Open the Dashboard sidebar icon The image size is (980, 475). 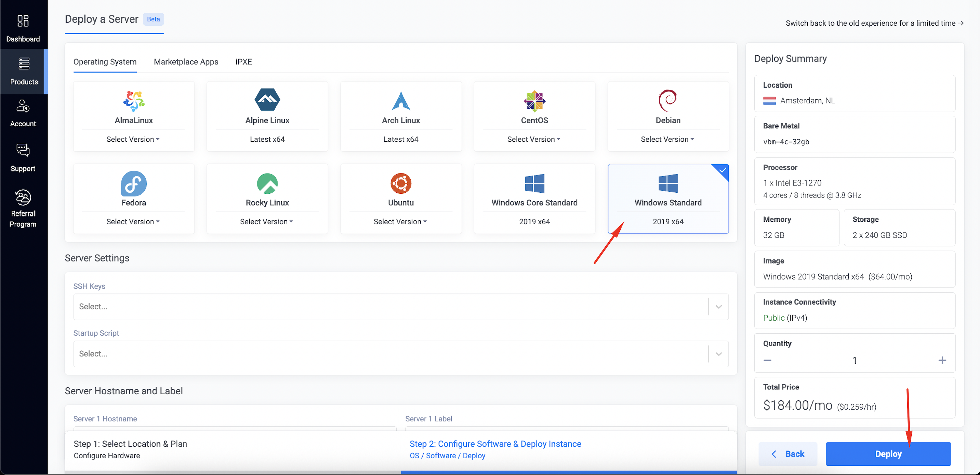pos(23,21)
